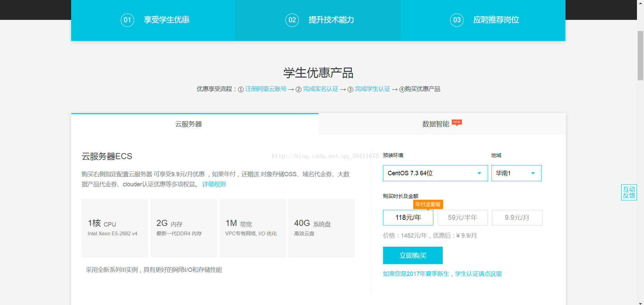Click the 01 circle number icon
644x305 pixels.
point(127,20)
